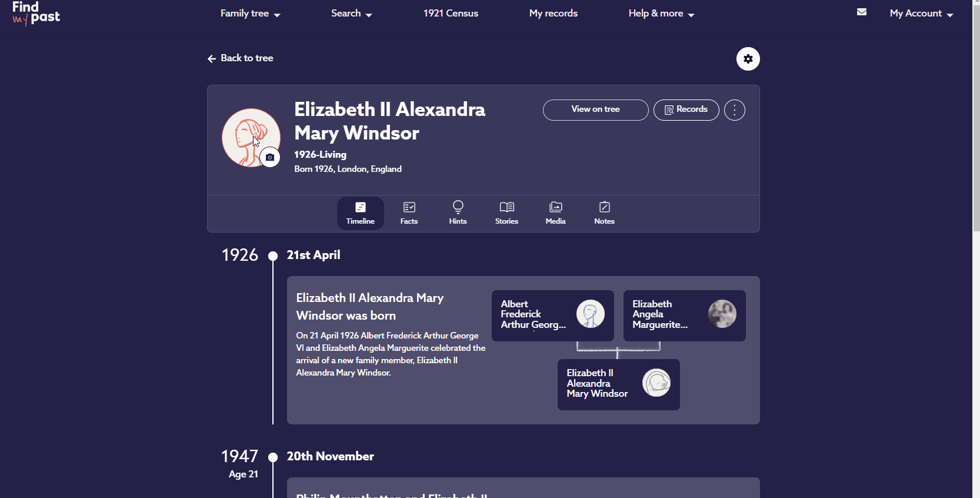Open the Media gallery icon

point(555,212)
